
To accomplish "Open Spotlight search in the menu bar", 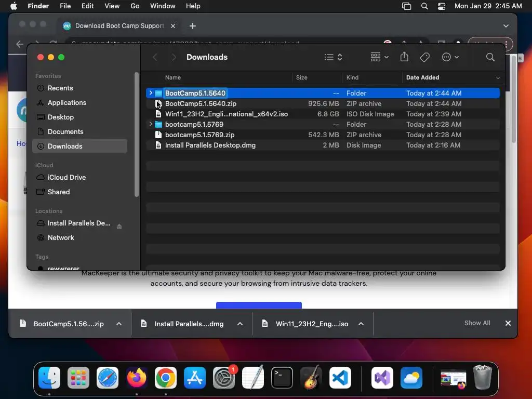I will (x=424, y=6).
